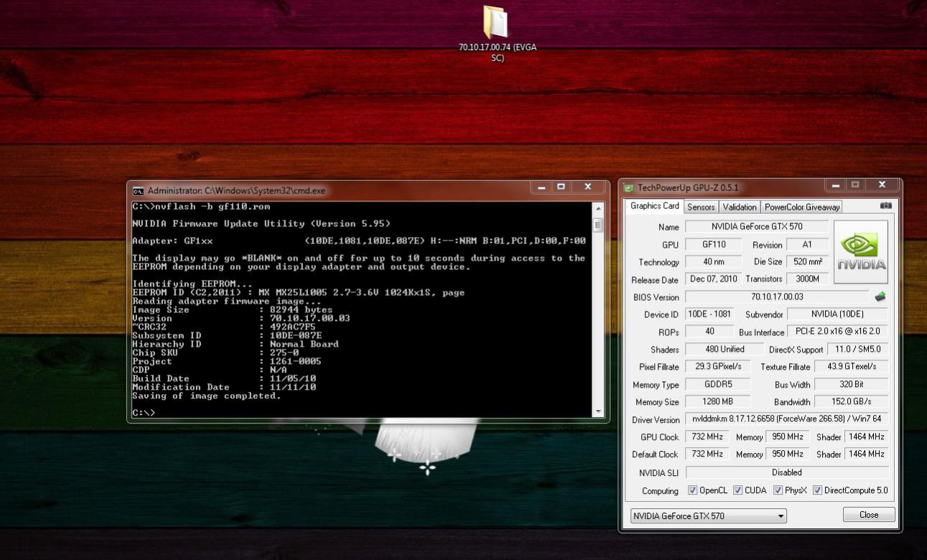Click the BIOS save chip icon in GPU-Z
Viewport: 927px width, 560px height.
coord(880,297)
